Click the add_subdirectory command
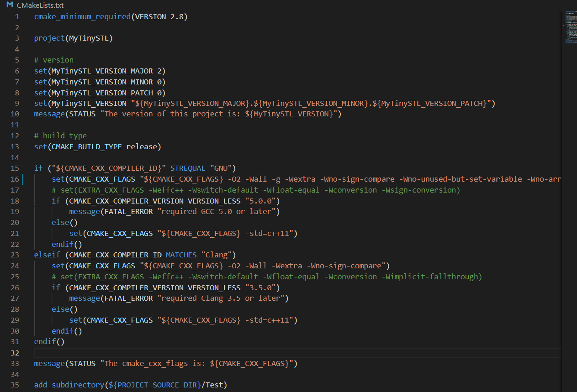 pos(69,385)
